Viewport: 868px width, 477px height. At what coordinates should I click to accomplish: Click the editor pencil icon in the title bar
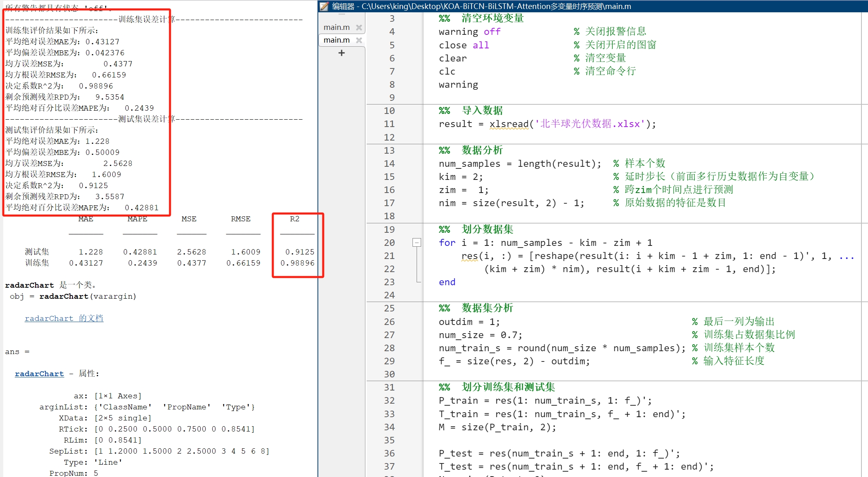point(324,7)
